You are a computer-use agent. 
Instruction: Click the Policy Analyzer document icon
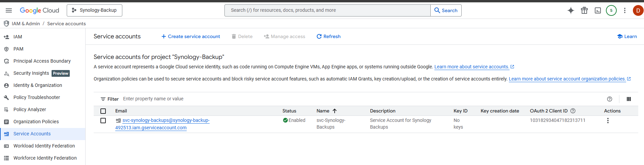(x=6, y=109)
